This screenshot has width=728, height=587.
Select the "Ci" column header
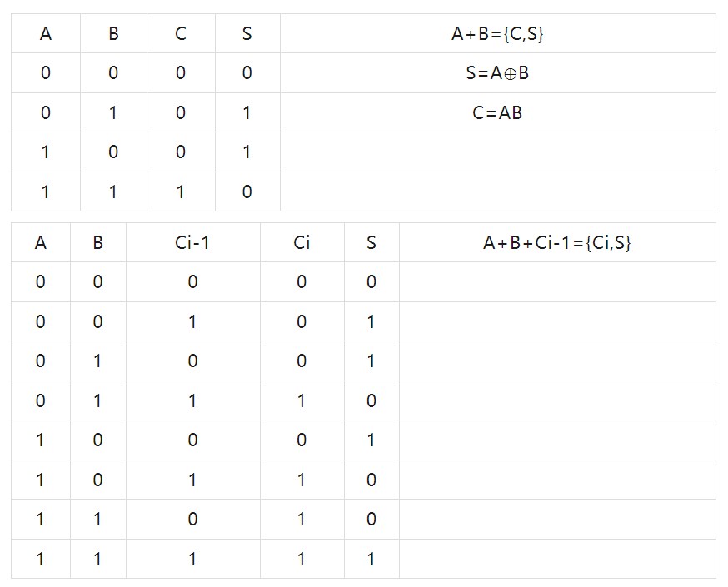[302, 242]
